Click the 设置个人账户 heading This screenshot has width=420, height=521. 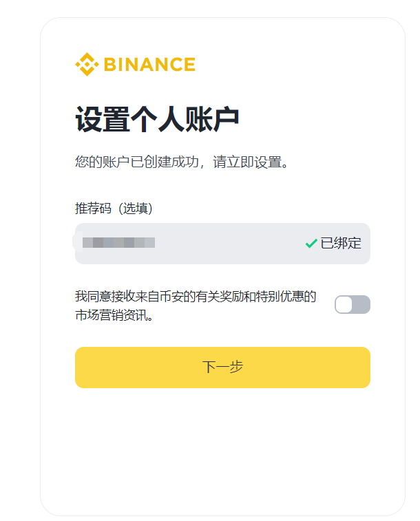[x=157, y=120]
